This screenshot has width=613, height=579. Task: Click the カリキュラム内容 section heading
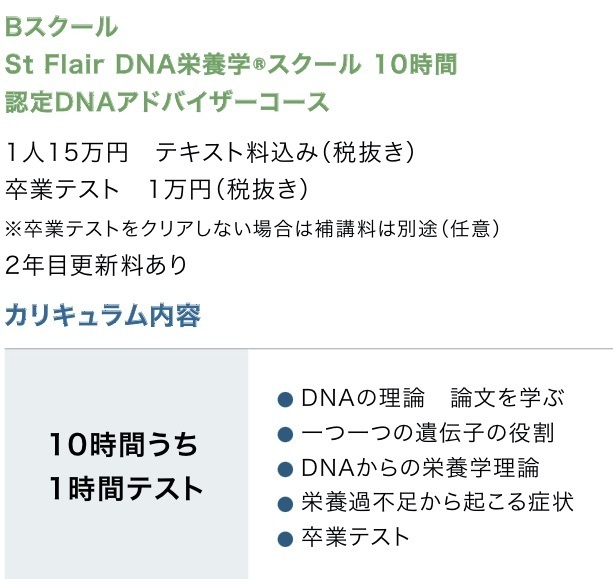pos(103,316)
